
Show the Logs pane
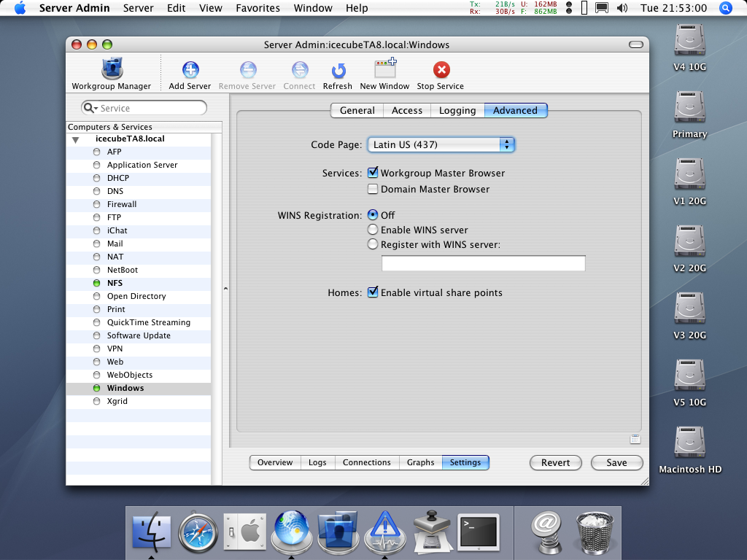tap(317, 462)
